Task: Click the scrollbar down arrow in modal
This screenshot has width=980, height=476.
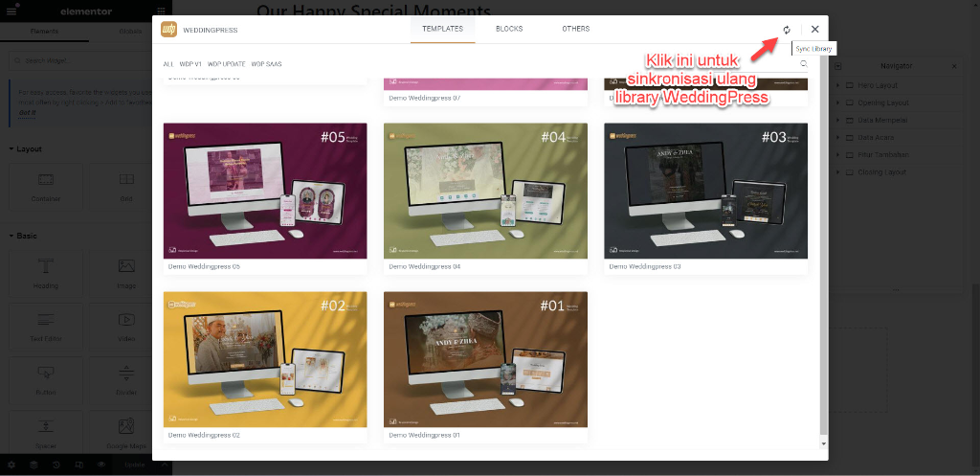Action: (x=823, y=443)
